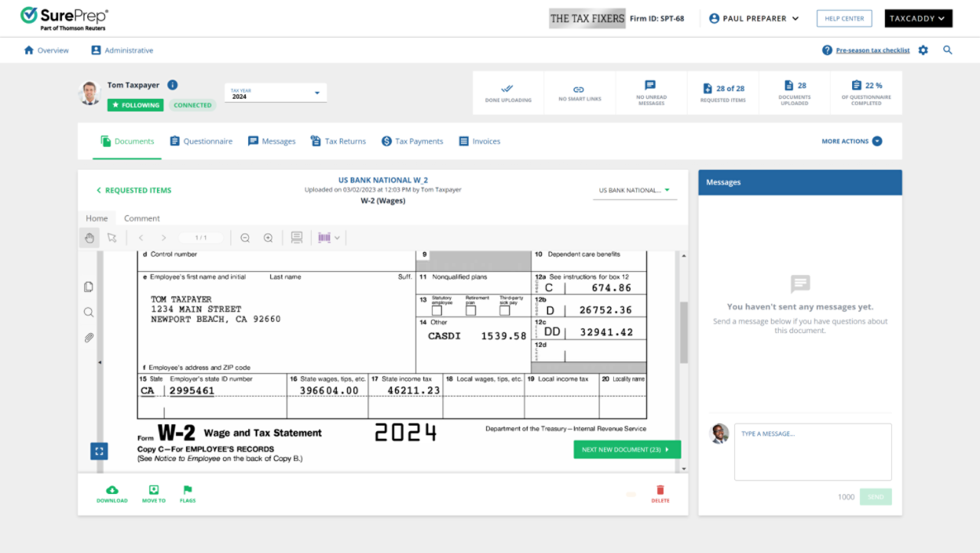Open the Comment tab in viewer
The height and width of the screenshot is (553, 980).
(142, 218)
